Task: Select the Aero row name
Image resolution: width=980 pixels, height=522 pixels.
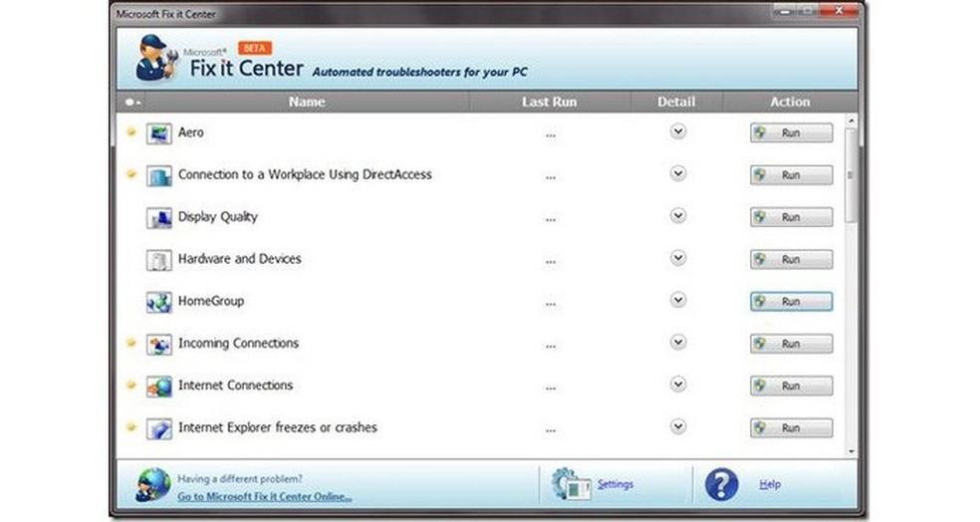Action: coord(190,132)
